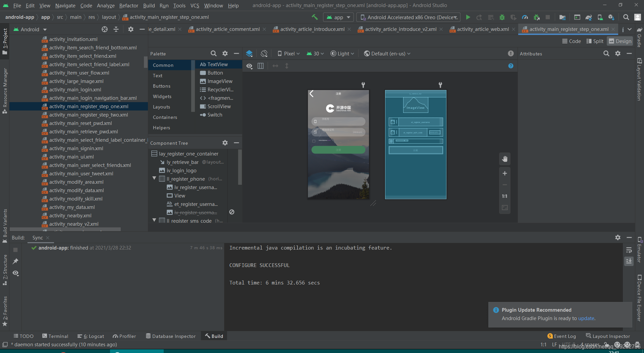Image resolution: width=644 pixels, height=353 pixels.
Task: Toggle view options eye in designer
Action: [249, 66]
